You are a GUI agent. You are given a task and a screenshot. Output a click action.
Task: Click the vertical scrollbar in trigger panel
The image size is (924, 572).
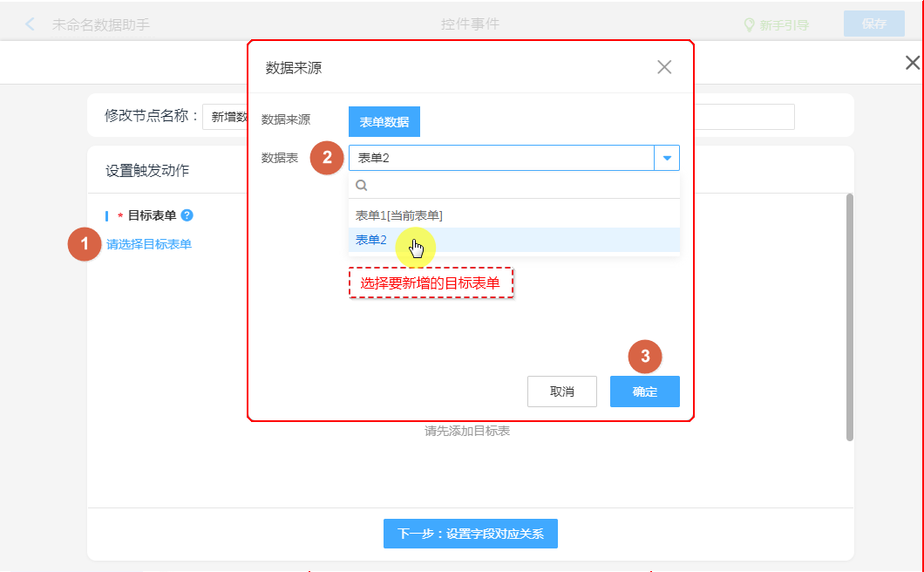pos(849,317)
